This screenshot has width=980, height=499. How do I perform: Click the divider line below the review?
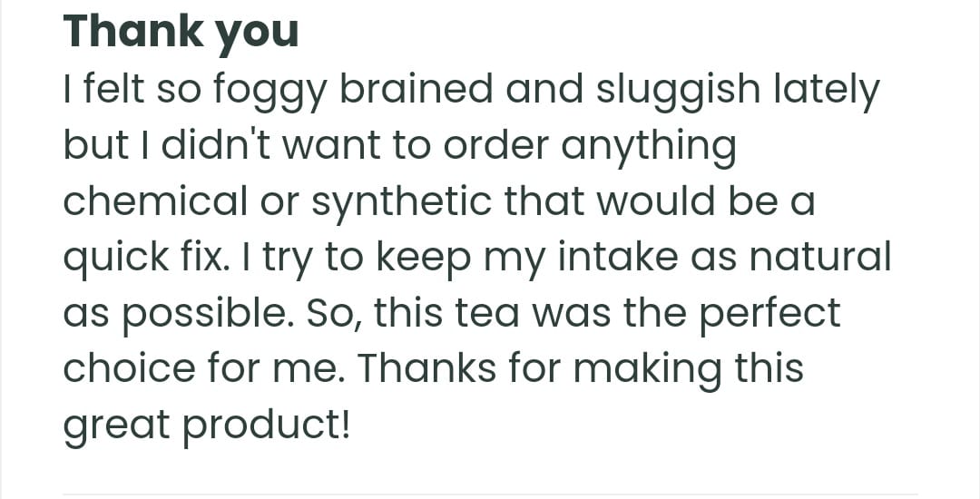click(x=490, y=495)
